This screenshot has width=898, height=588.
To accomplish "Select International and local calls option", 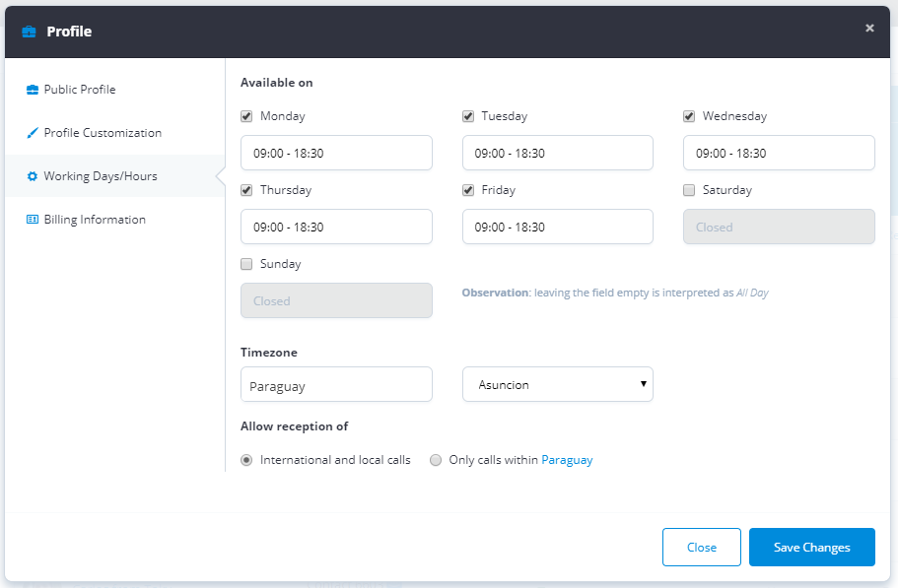I will (x=246, y=460).
